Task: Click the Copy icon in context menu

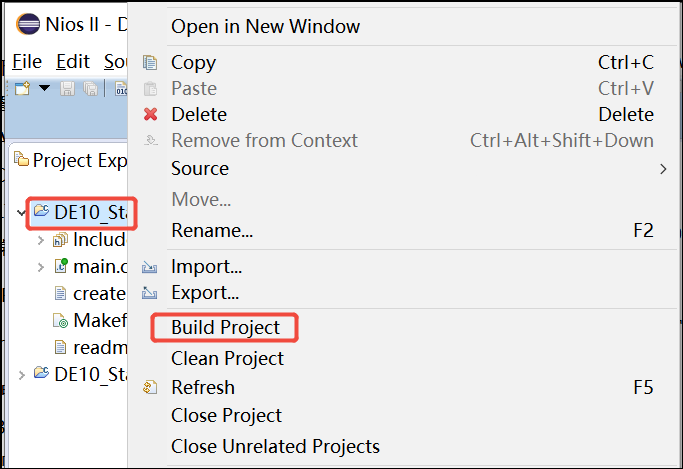Action: [x=151, y=62]
